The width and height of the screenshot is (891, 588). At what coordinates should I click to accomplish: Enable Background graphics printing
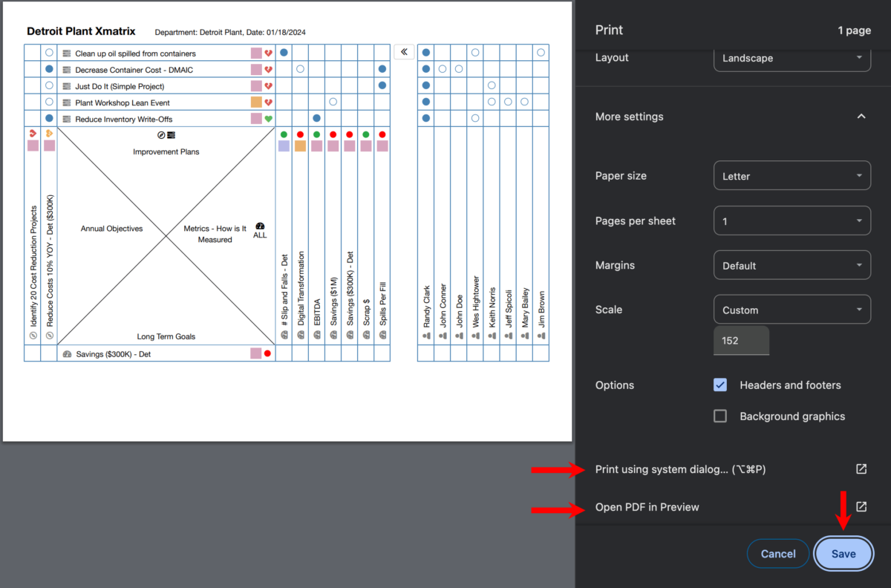coord(719,416)
